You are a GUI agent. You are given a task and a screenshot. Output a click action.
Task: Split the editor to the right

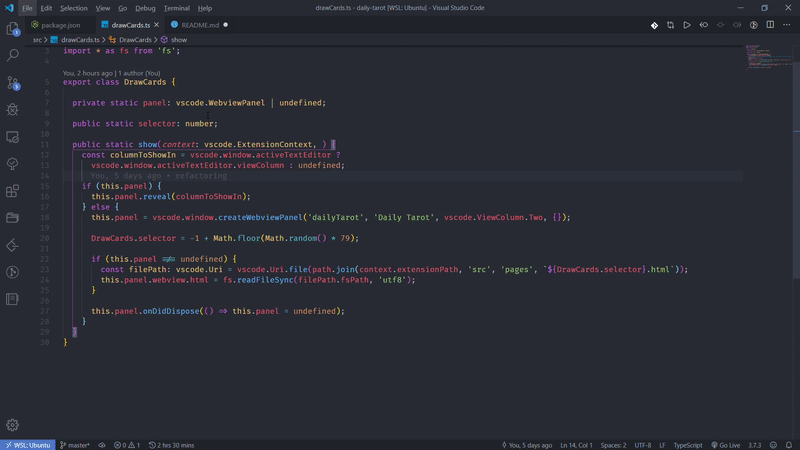pos(770,25)
